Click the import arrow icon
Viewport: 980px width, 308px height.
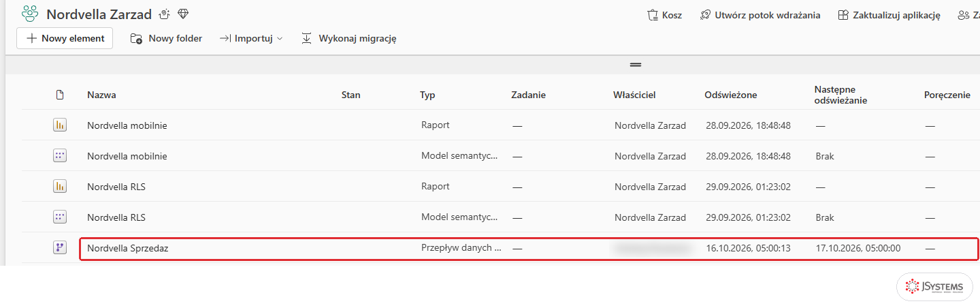click(225, 38)
